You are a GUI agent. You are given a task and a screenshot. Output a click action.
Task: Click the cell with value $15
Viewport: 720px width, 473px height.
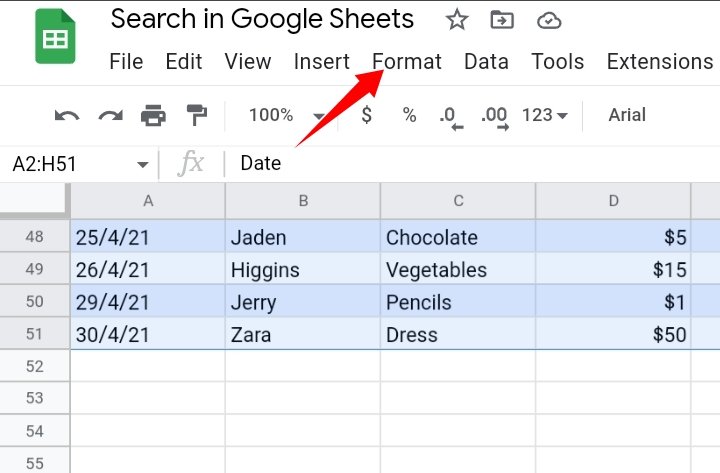point(613,269)
